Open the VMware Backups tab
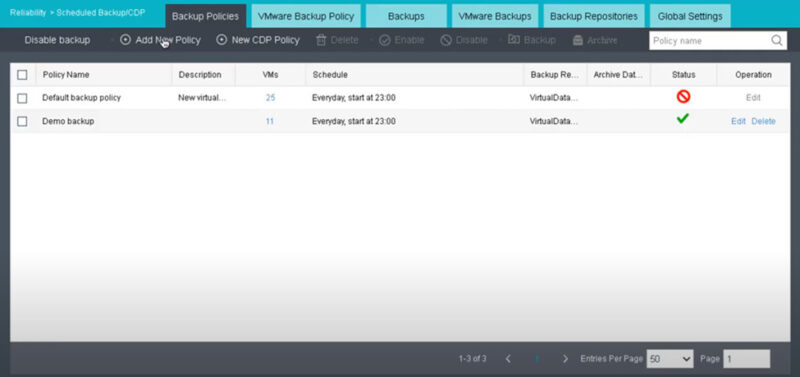The image size is (800, 377). click(495, 16)
